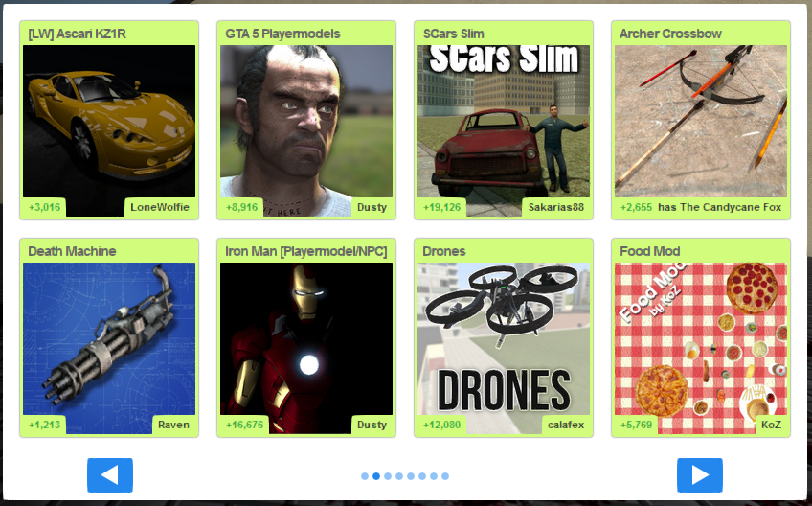This screenshot has width=812, height=506.
Task: Jump to the fifth pagination dot
Action: [x=411, y=476]
